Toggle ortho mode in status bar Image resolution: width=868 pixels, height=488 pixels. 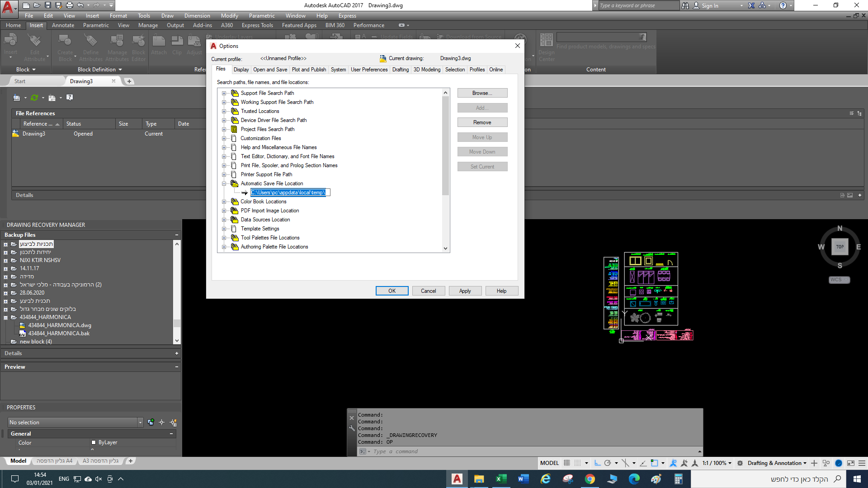pos(597,463)
